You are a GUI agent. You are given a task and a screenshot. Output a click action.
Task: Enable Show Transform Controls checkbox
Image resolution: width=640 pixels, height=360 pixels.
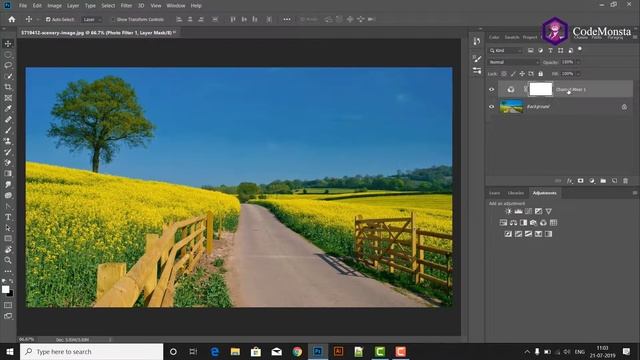pyautogui.click(x=113, y=19)
